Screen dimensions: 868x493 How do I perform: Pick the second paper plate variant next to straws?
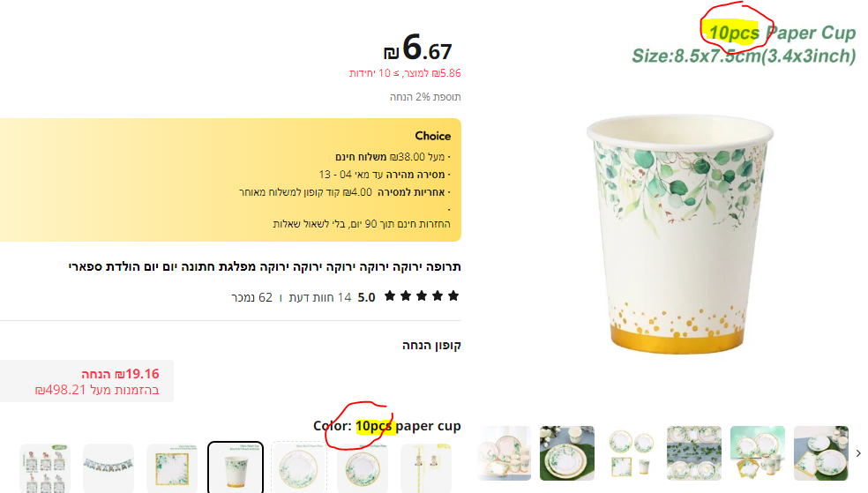[x=362, y=467]
